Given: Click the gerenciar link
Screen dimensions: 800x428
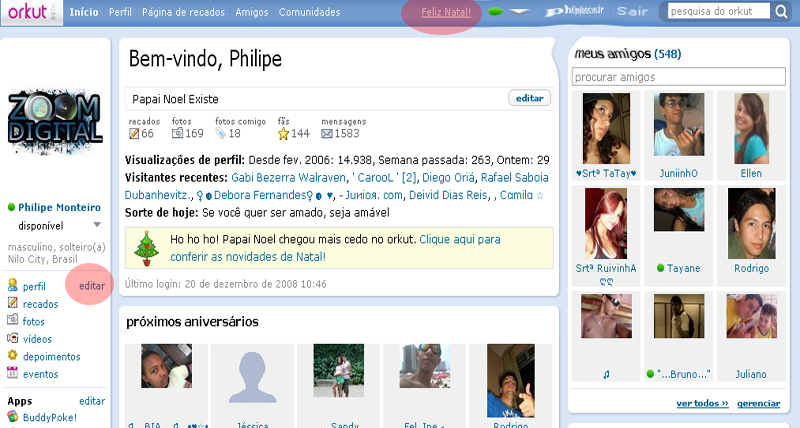Looking at the screenshot, I should (x=759, y=404).
